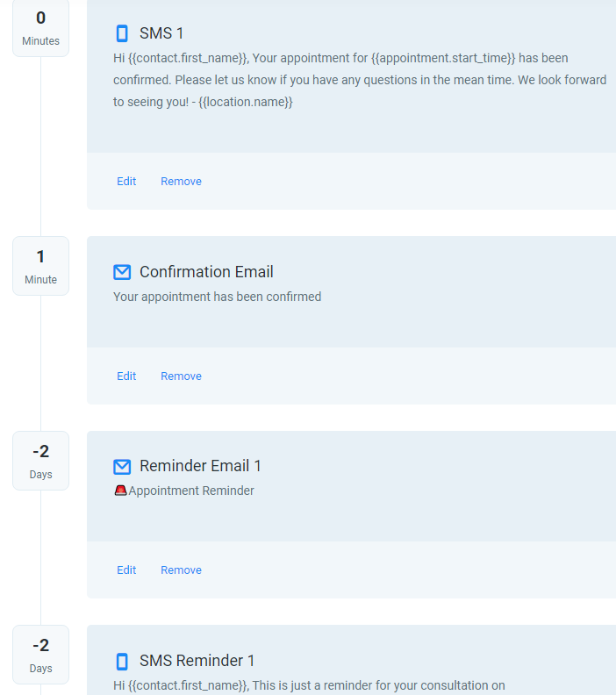Remove the Reminder Email 1 step

tap(181, 570)
